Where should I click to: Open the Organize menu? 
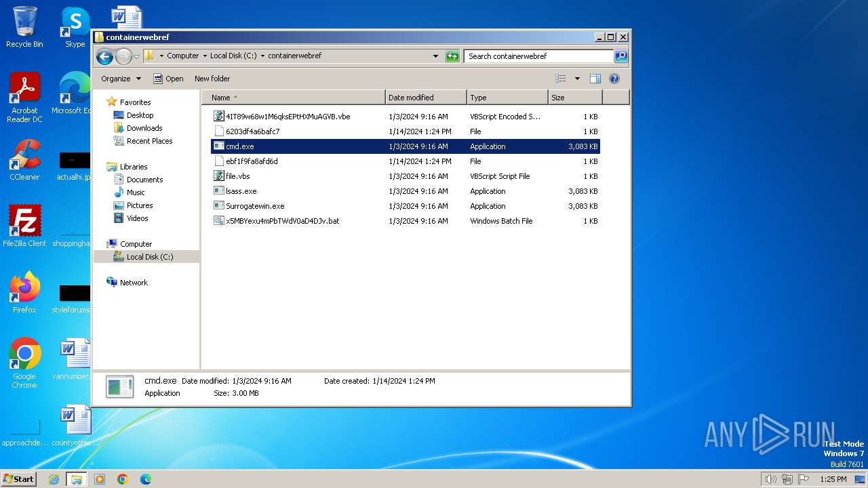121,79
